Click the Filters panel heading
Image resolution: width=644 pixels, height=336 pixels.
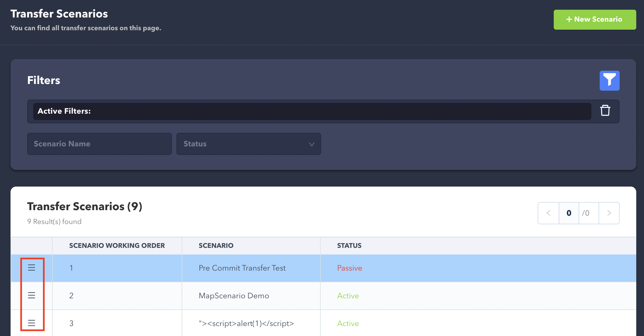click(43, 80)
